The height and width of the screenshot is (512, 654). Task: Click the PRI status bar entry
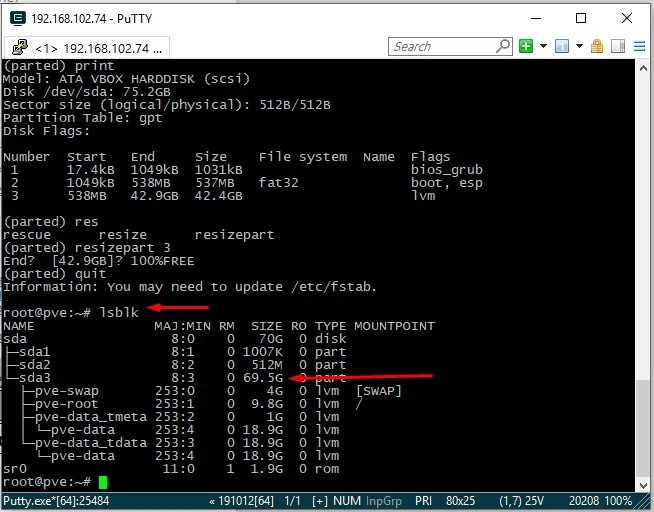[x=423, y=501]
